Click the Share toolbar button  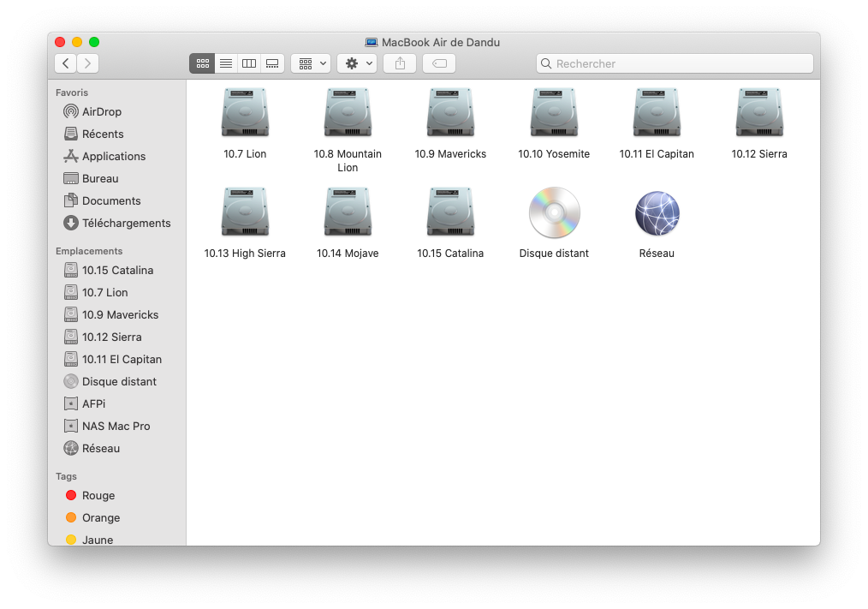(x=400, y=63)
